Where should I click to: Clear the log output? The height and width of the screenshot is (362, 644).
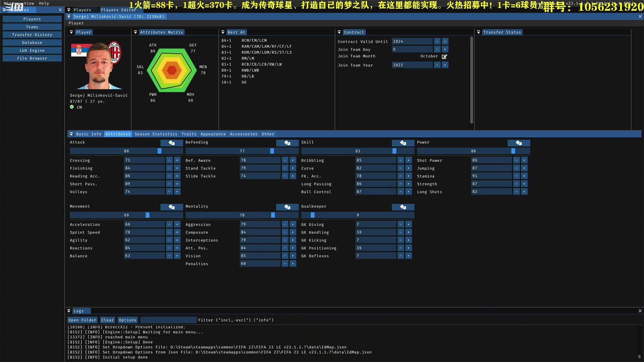coord(107,320)
